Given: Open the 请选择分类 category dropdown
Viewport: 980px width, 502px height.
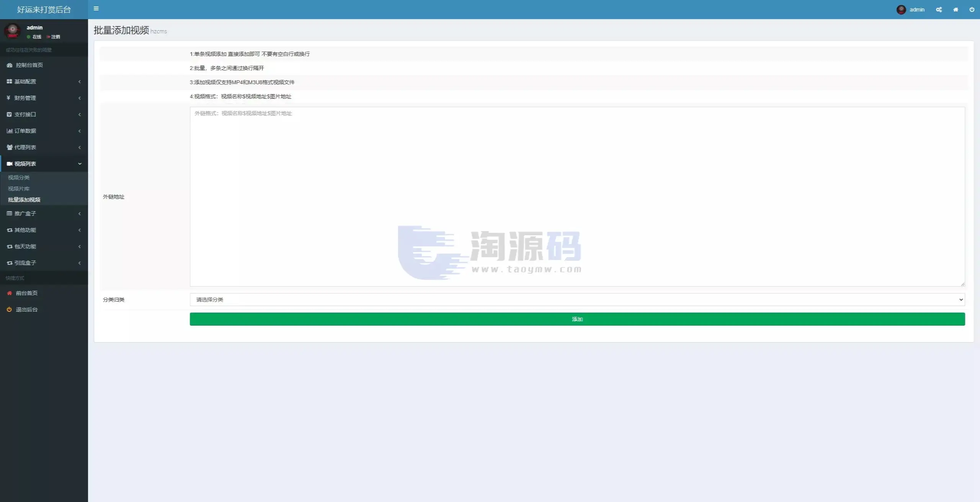Looking at the screenshot, I should point(577,300).
